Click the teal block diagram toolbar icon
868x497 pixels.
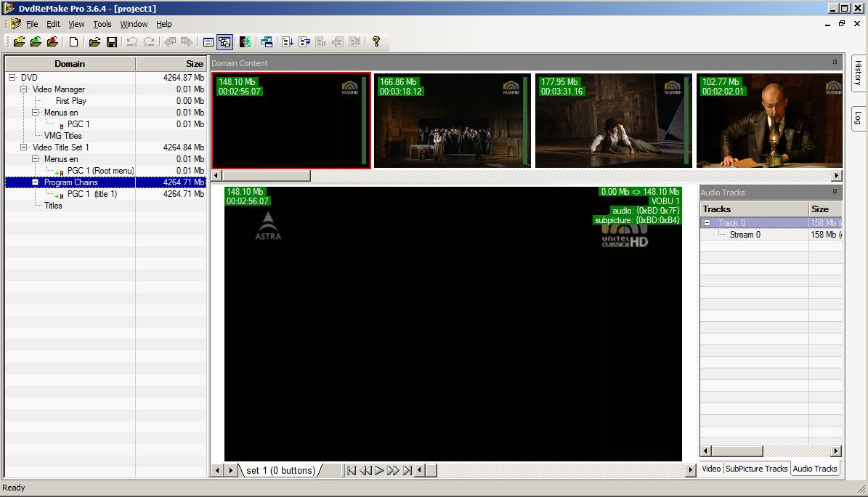pos(267,42)
